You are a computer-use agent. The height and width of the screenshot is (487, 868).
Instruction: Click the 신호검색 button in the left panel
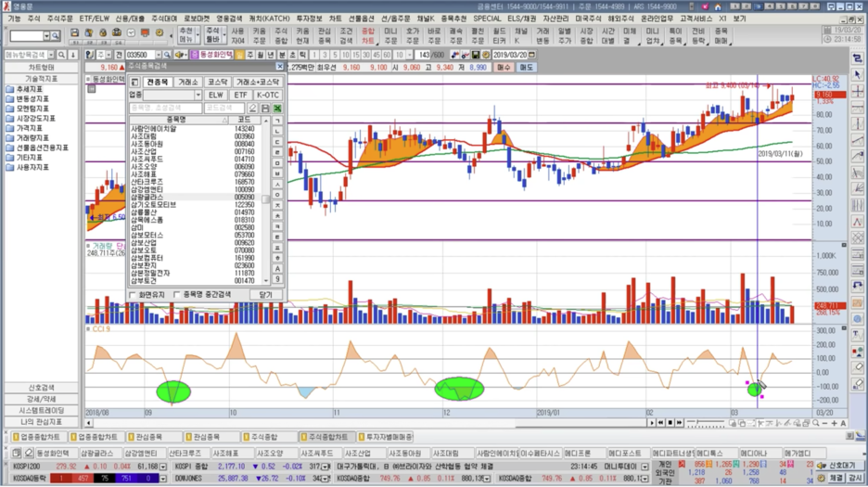41,388
